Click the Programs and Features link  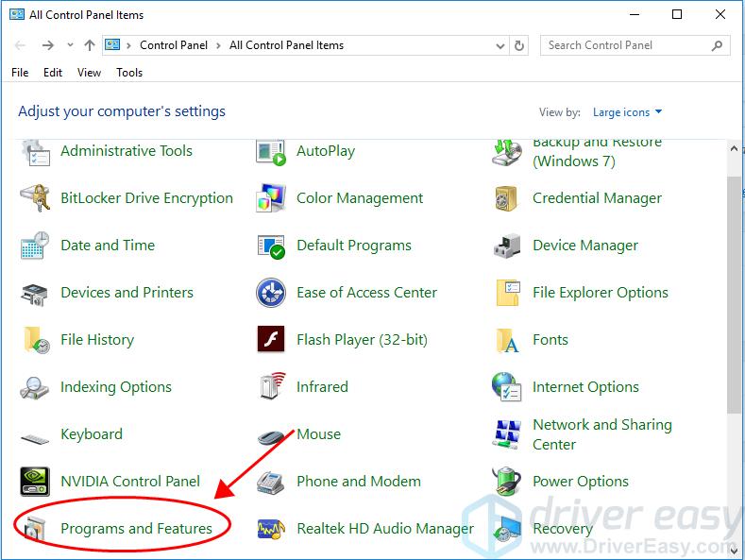tap(136, 529)
